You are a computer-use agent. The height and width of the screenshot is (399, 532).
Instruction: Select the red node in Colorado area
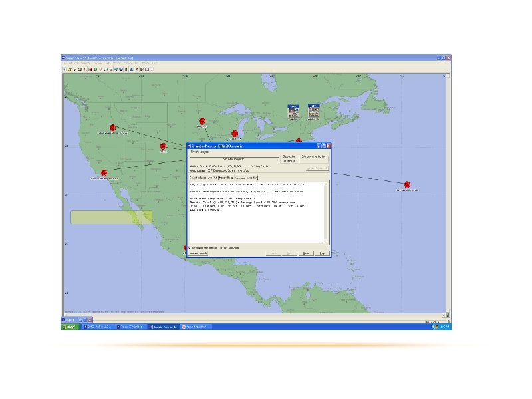click(163, 146)
